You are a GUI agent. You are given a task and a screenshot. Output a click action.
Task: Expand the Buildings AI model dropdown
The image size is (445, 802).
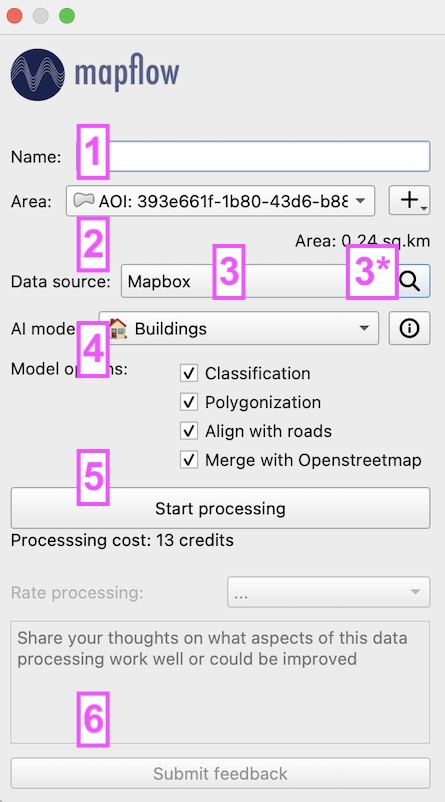(239, 328)
